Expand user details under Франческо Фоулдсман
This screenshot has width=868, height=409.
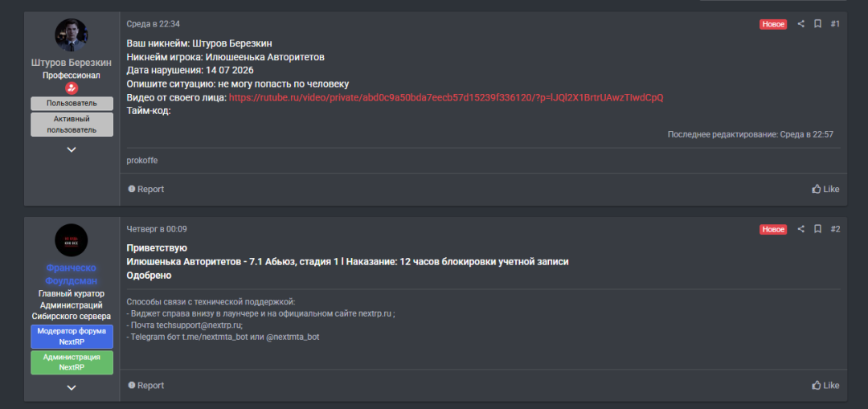72,388
